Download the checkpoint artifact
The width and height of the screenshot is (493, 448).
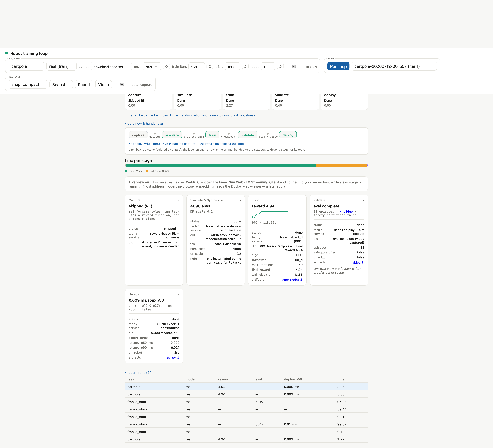pyautogui.click(x=292, y=280)
